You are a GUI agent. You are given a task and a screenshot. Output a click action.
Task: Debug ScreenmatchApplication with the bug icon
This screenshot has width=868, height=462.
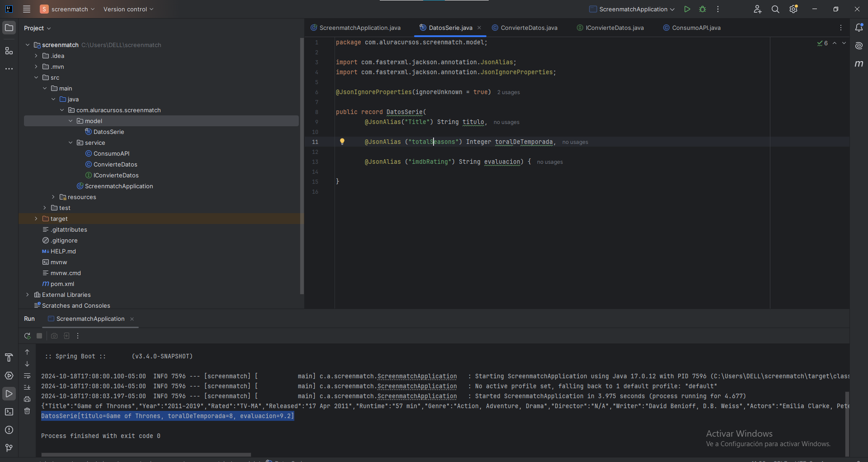pos(703,9)
